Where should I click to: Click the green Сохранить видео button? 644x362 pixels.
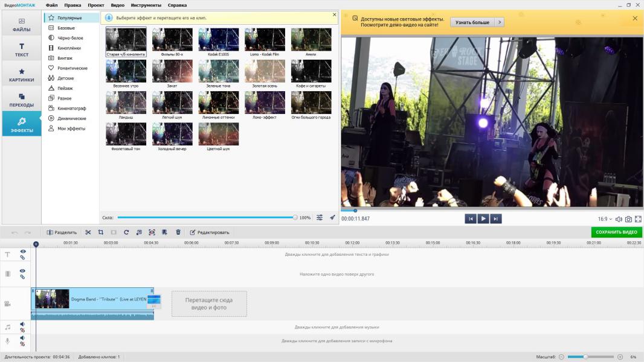[616, 232]
